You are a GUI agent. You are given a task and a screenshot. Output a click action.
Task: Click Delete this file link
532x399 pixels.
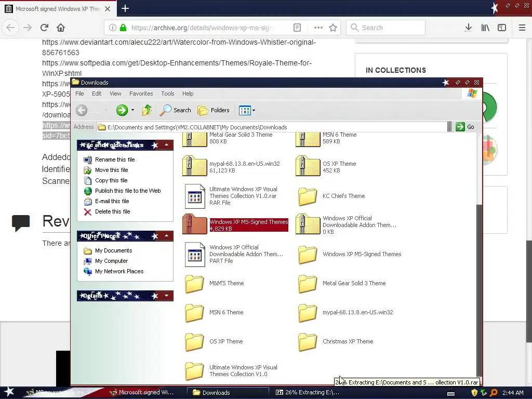point(112,211)
